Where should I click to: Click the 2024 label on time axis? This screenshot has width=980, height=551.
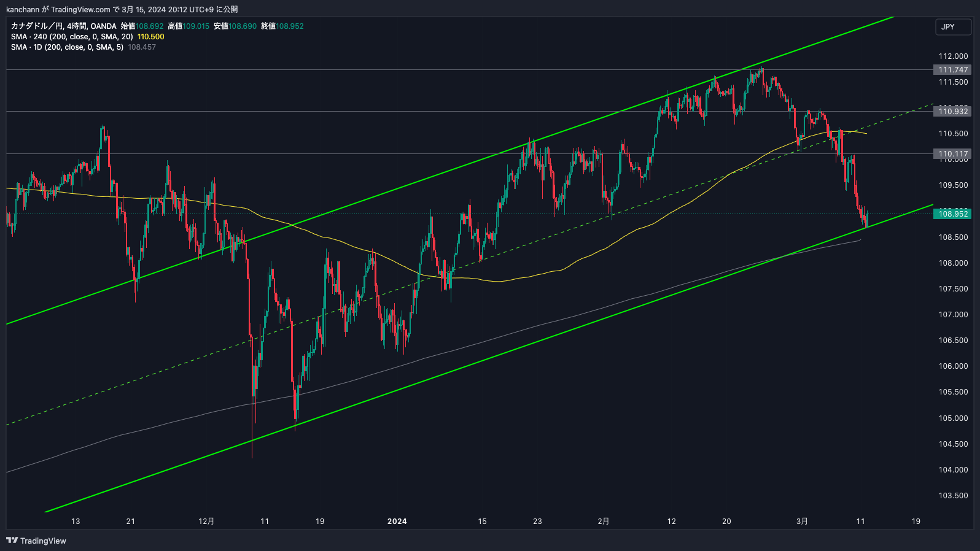pos(397,522)
